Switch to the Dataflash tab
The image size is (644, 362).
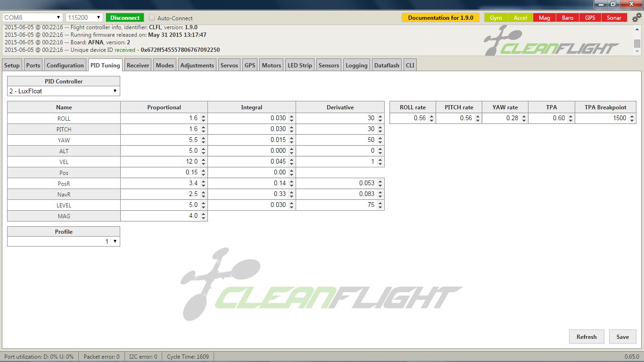(x=387, y=65)
